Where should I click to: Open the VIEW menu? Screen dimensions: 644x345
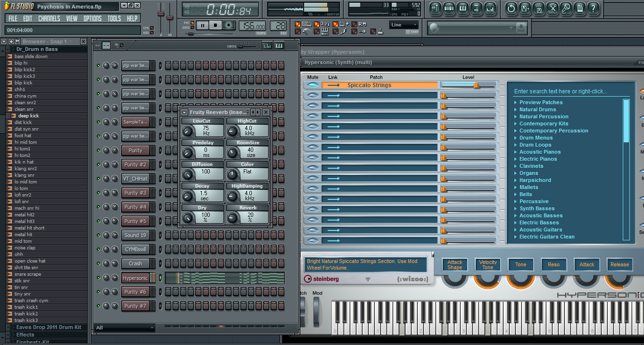tap(72, 19)
